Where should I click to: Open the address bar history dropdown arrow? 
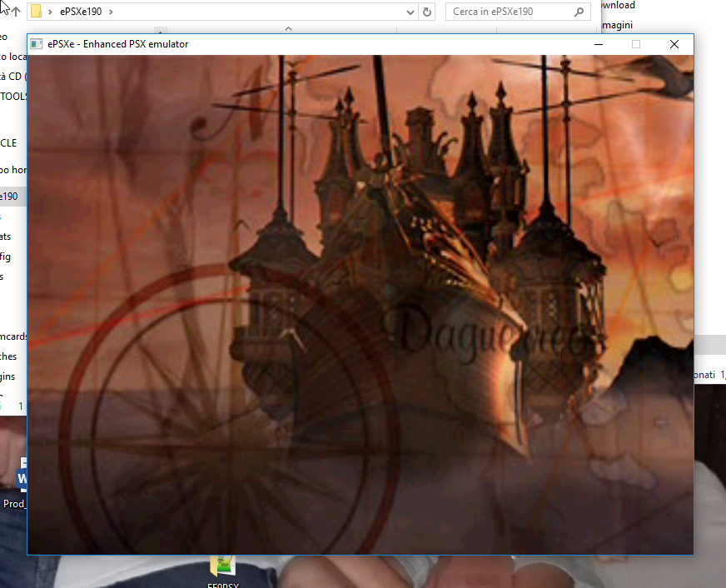click(x=410, y=12)
